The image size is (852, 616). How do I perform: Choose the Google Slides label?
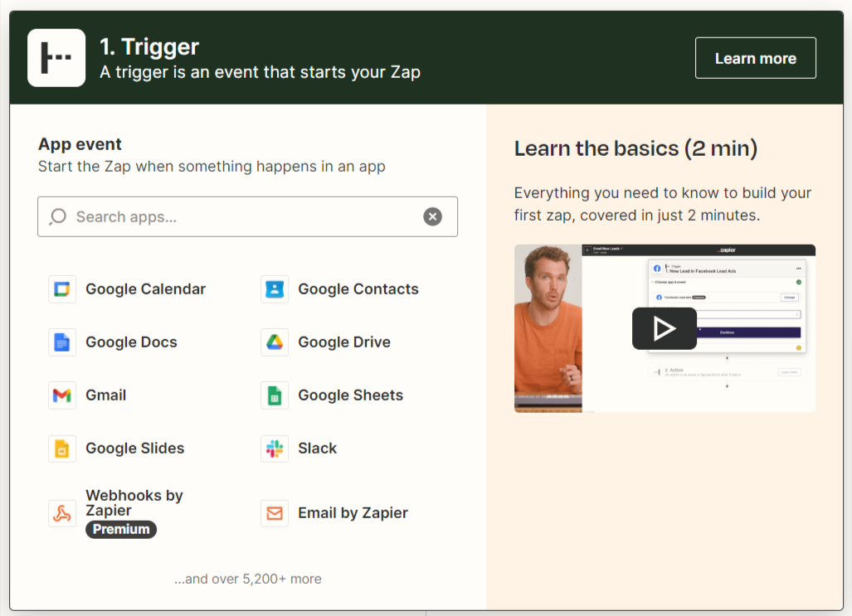[x=134, y=449]
